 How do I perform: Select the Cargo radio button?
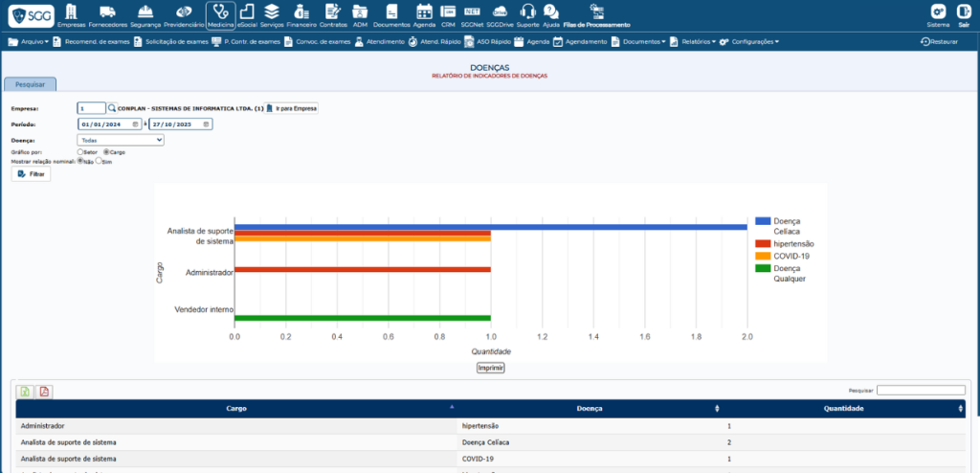point(106,151)
